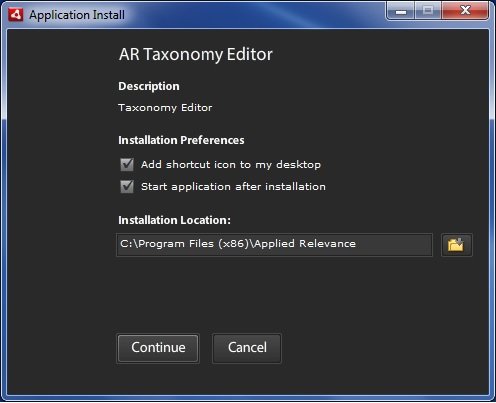Click the 'Start application after installation' label

coord(233,187)
